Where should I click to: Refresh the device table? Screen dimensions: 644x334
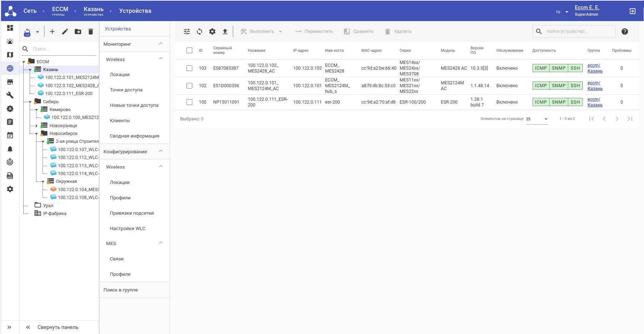[199, 31]
